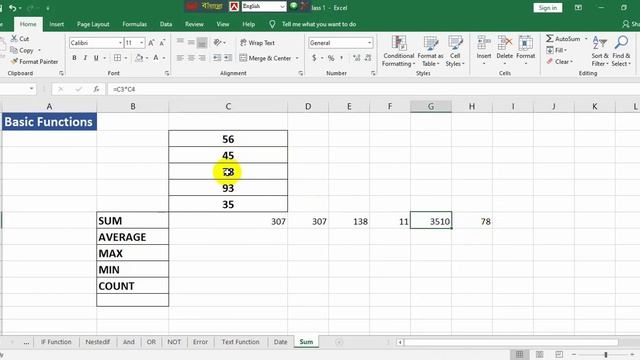Click AutoSum sigma button
This screenshot has height=360, width=640.
click(563, 38)
